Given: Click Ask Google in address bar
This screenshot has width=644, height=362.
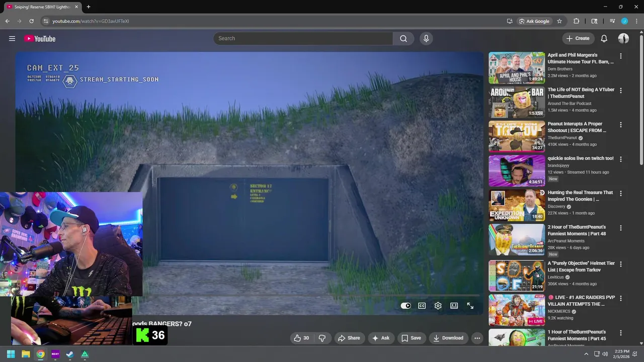Looking at the screenshot, I should point(534,21).
